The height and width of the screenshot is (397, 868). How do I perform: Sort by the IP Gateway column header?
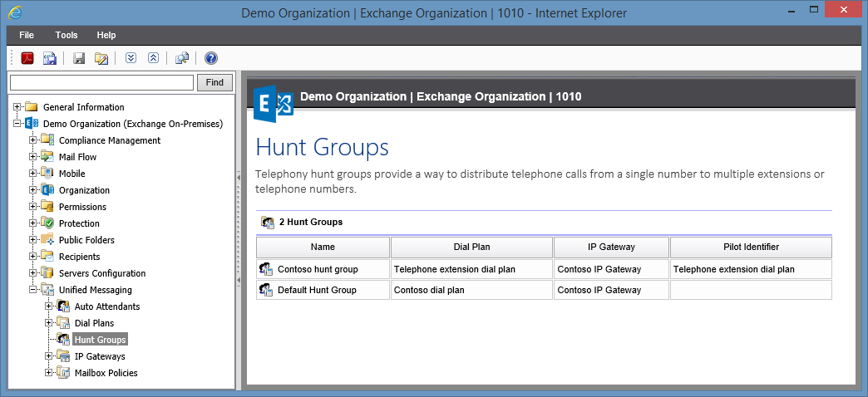pos(611,248)
